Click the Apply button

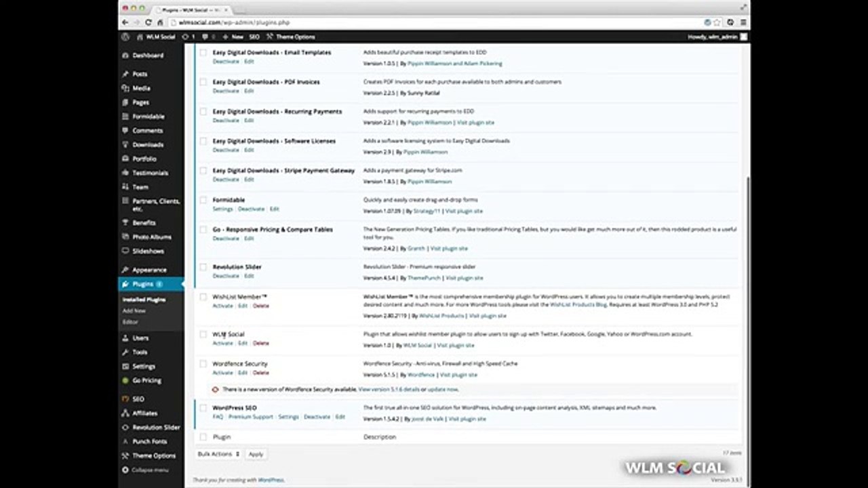pyautogui.click(x=256, y=454)
